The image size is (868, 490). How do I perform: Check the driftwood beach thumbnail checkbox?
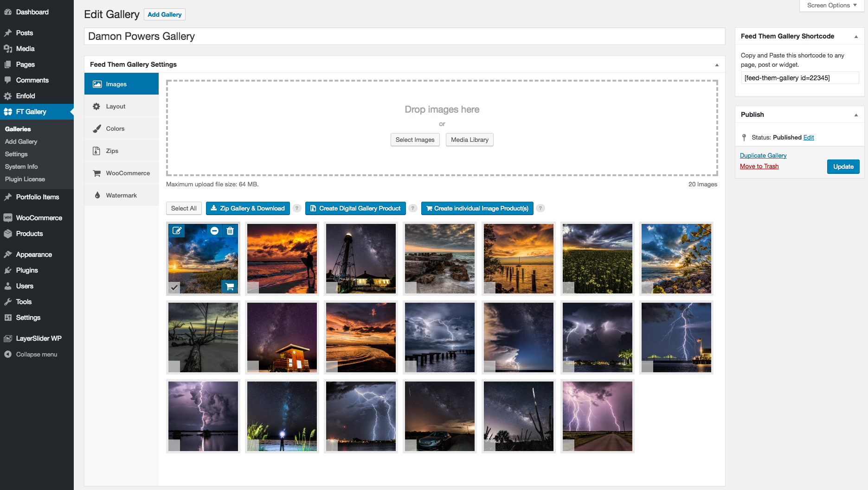[174, 366]
